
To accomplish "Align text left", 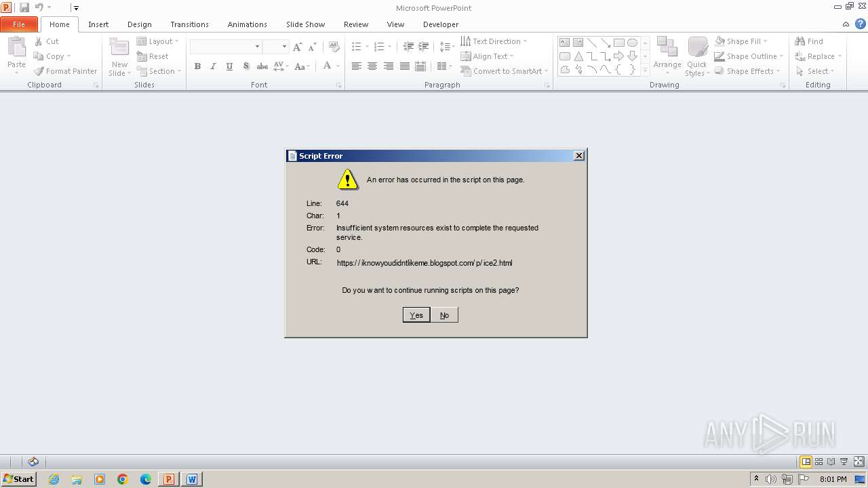I will (356, 66).
